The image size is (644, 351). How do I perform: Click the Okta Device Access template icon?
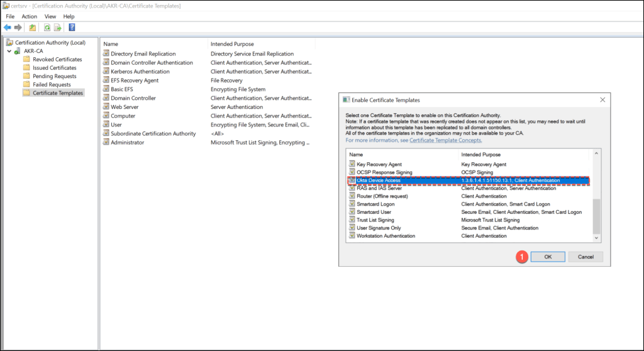coord(352,181)
